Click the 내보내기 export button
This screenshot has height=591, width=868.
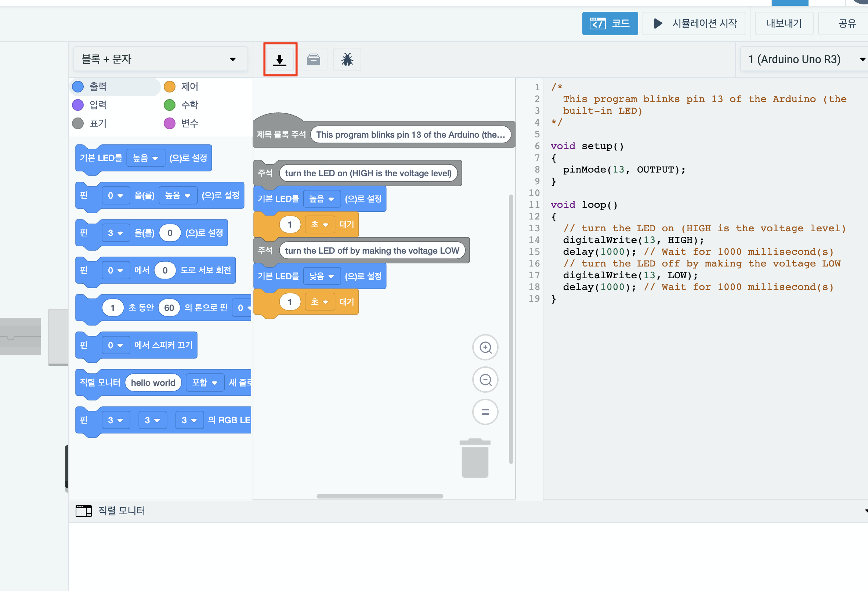point(784,23)
